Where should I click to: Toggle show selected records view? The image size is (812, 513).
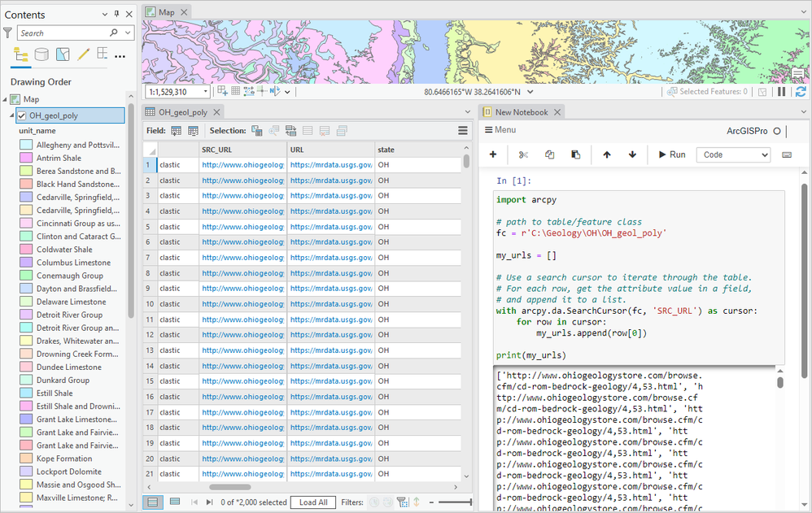pyautogui.click(x=175, y=502)
